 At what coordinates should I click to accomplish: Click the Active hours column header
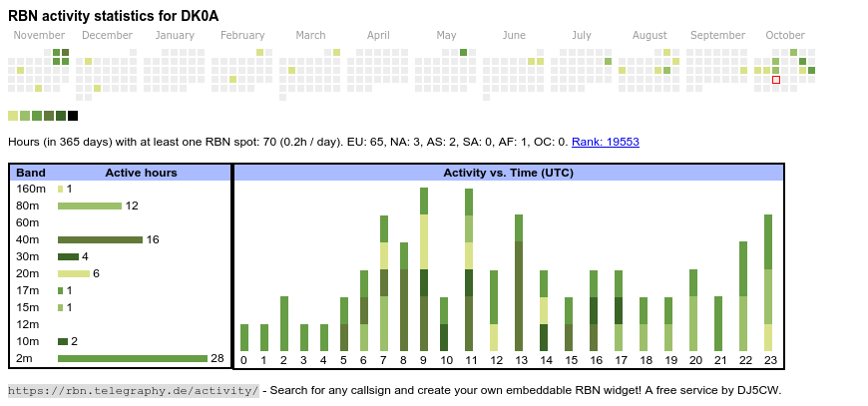tap(141, 173)
